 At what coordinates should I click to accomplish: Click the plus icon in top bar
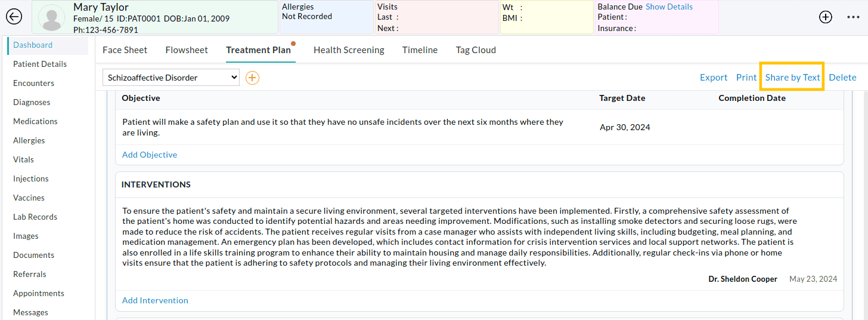point(825,17)
